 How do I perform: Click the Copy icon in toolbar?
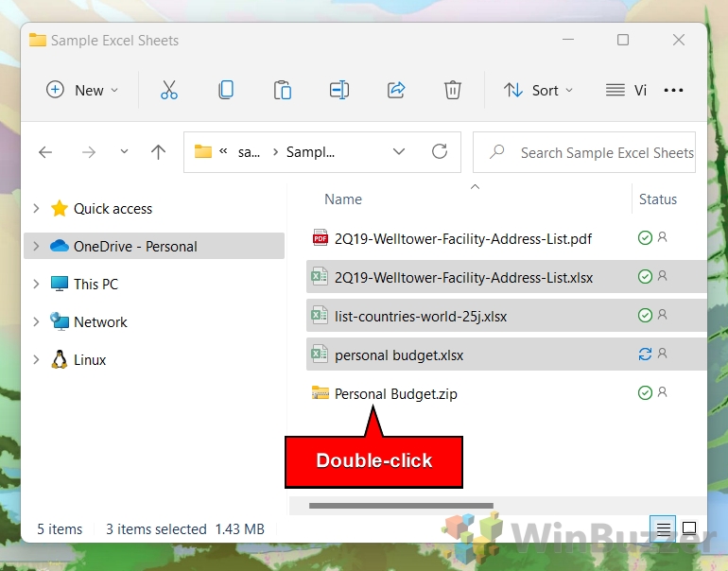pyautogui.click(x=226, y=90)
